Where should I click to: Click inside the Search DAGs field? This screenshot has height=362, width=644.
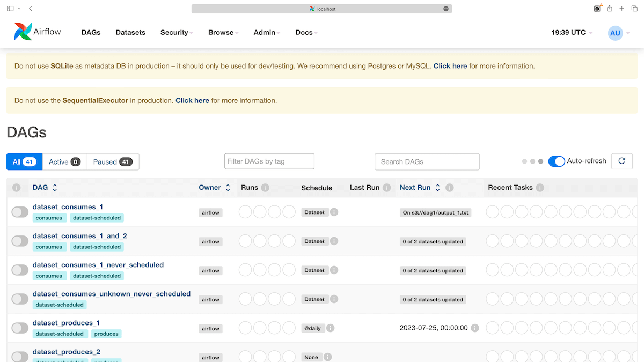(x=427, y=161)
